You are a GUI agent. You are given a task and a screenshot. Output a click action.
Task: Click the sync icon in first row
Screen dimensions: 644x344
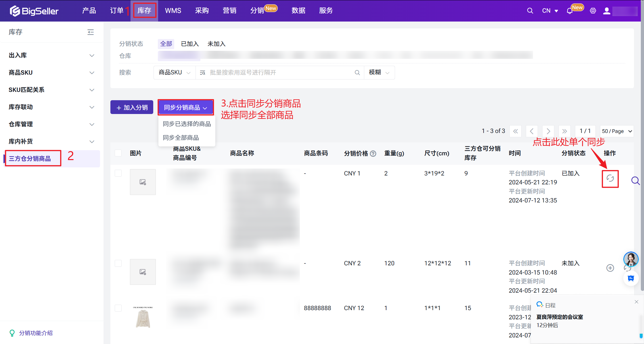pos(610,179)
